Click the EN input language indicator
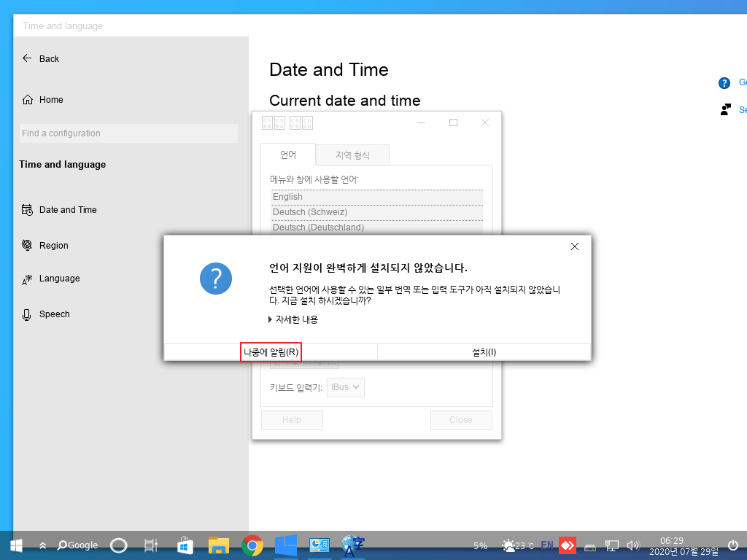The height and width of the screenshot is (560, 747). (547, 545)
